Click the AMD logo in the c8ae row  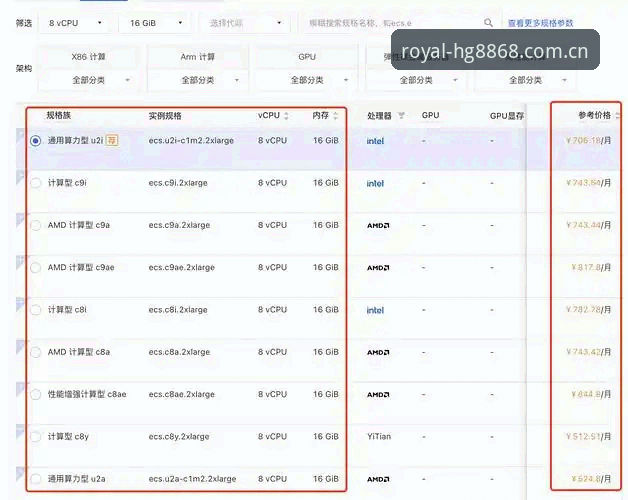[x=378, y=395]
